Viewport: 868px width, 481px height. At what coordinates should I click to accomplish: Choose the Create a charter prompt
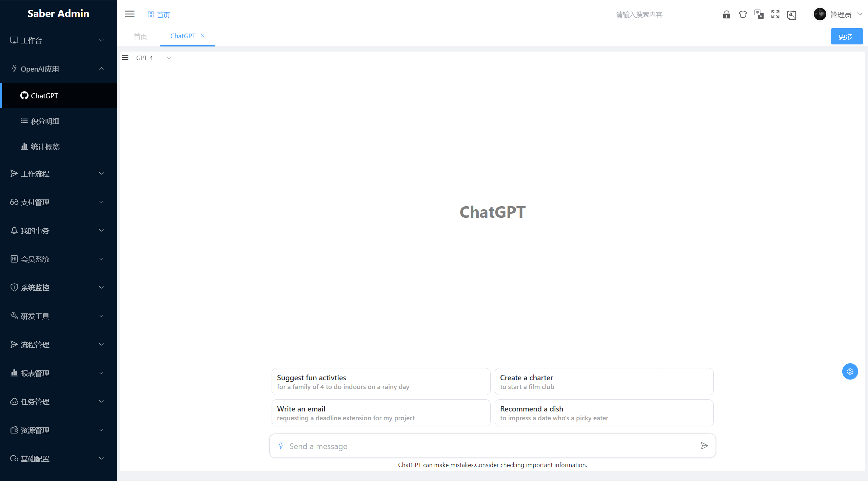coord(604,382)
